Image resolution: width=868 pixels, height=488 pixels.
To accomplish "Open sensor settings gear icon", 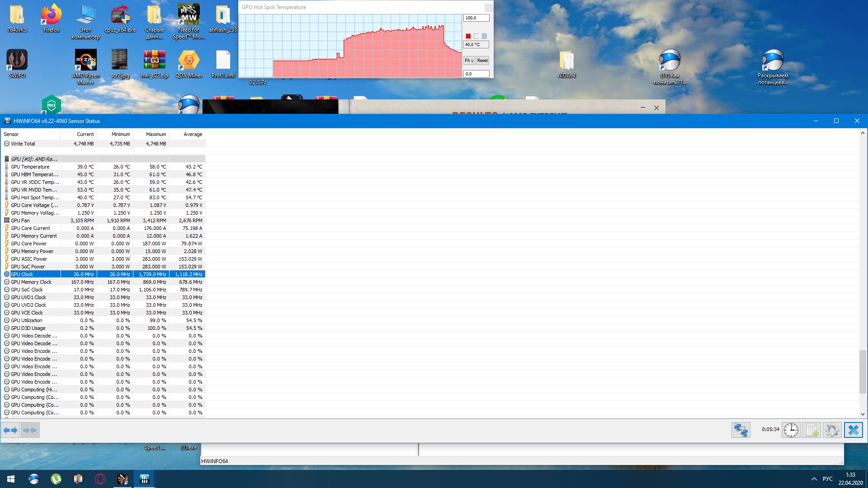I will (832, 430).
